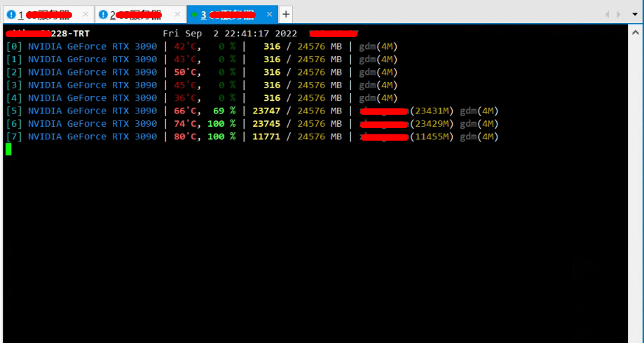Viewport: 644px width, 343px height.
Task: Click the blue alert icon on tab 2
Action: pos(103,15)
